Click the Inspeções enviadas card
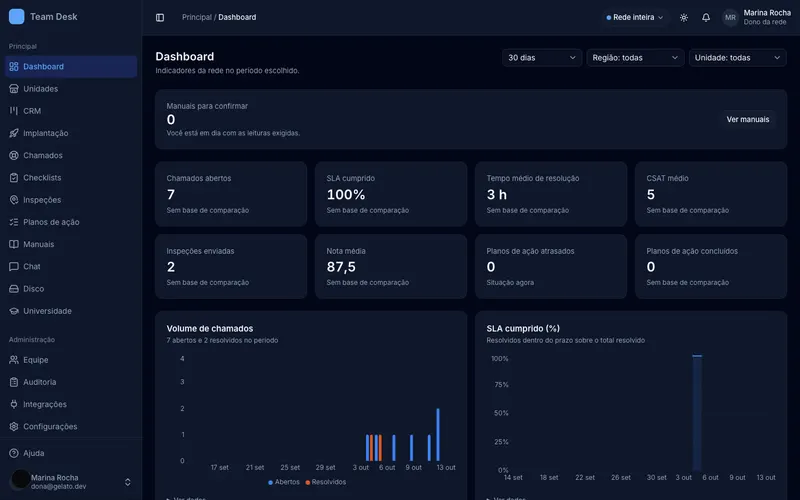The height and width of the screenshot is (500, 800). (x=231, y=266)
